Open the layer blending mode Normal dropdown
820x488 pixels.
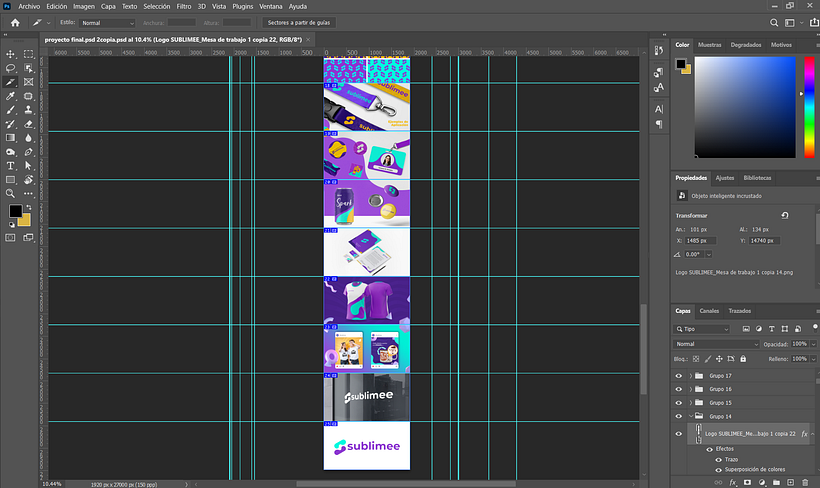click(x=716, y=344)
